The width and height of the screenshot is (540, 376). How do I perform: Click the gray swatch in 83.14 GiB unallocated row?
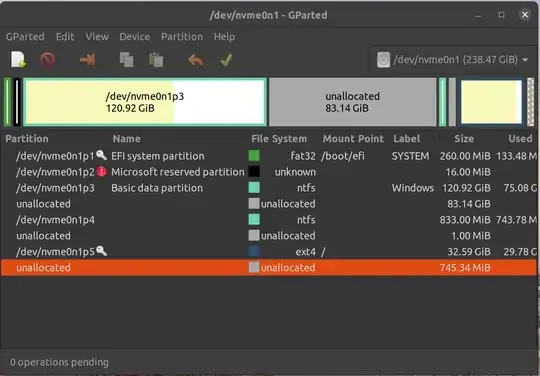(x=254, y=203)
